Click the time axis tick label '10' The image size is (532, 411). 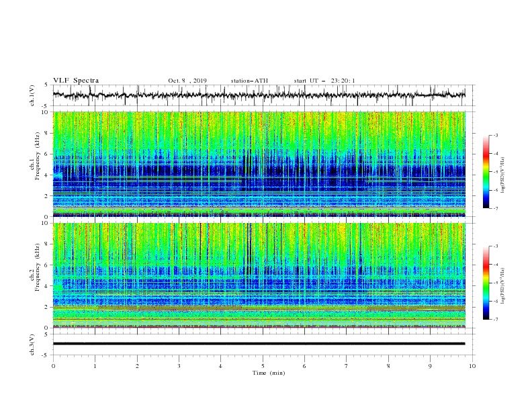472,366
